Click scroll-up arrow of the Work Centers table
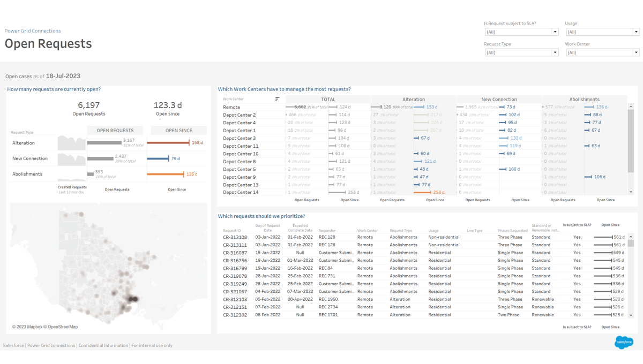This screenshot has height=364, width=643. coord(631,107)
